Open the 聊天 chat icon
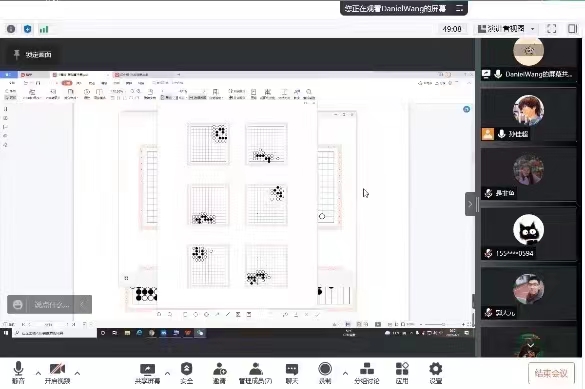The width and height of the screenshot is (585, 389). click(292, 373)
